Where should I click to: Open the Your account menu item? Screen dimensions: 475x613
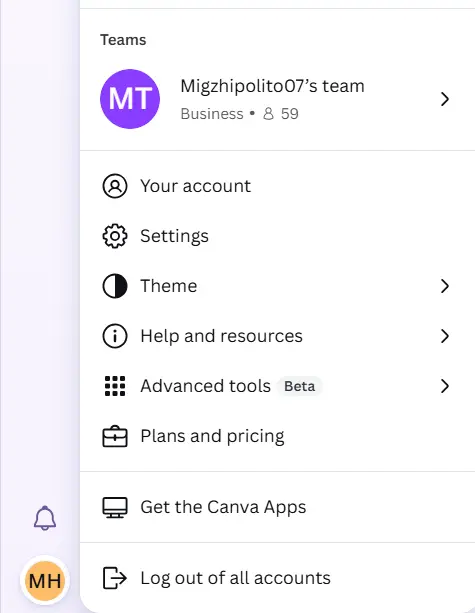pyautogui.click(x=278, y=186)
